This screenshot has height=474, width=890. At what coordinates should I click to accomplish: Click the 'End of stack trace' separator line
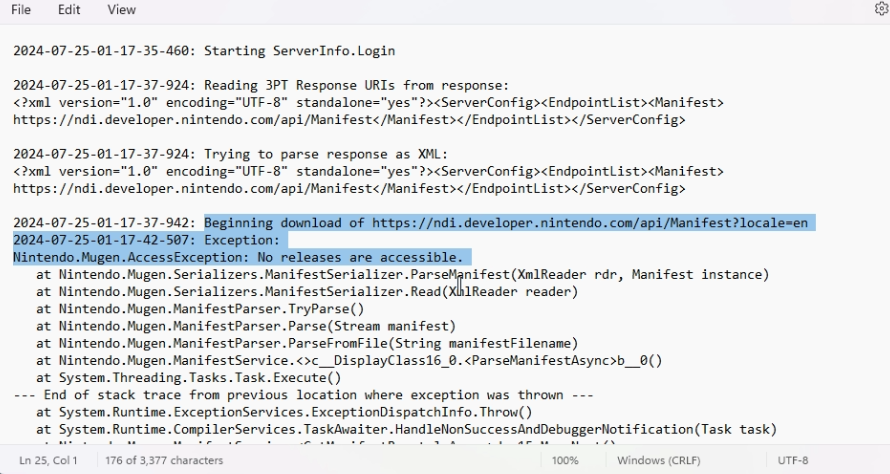tap(303, 395)
